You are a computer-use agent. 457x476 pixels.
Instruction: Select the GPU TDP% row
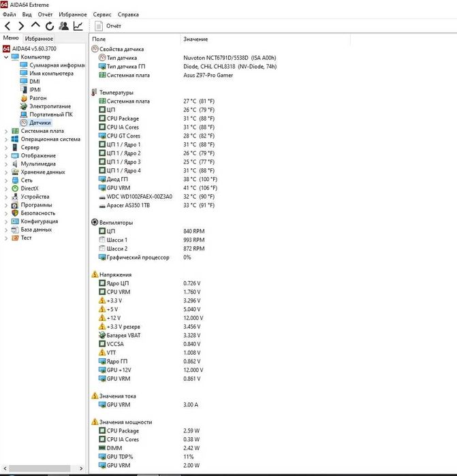point(146,456)
